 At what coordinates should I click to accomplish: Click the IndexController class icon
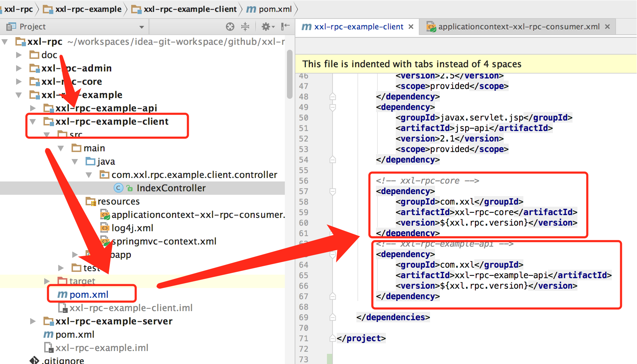[118, 188]
